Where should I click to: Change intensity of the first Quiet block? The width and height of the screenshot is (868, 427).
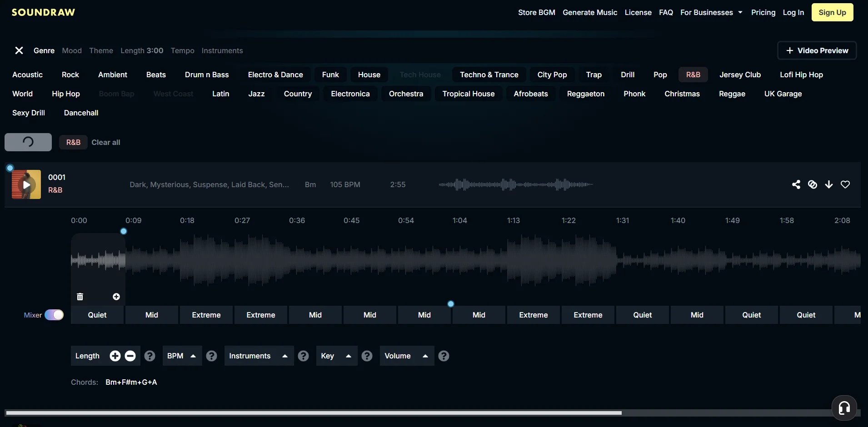pos(97,315)
